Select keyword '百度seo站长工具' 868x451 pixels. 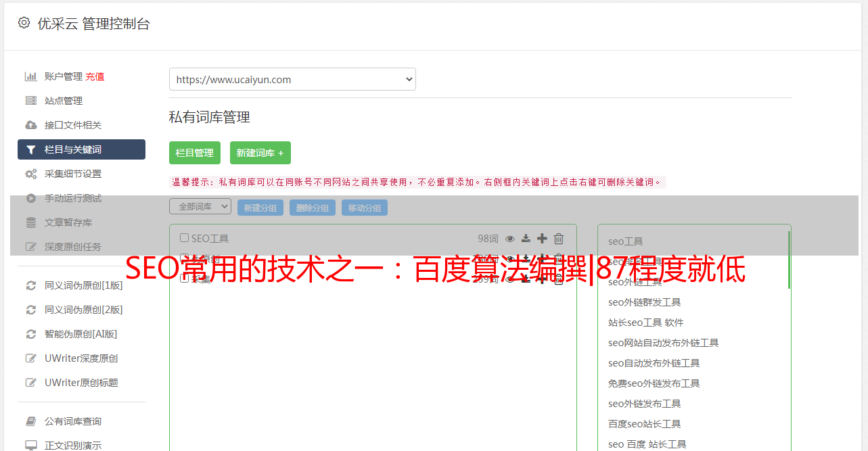[645, 424]
